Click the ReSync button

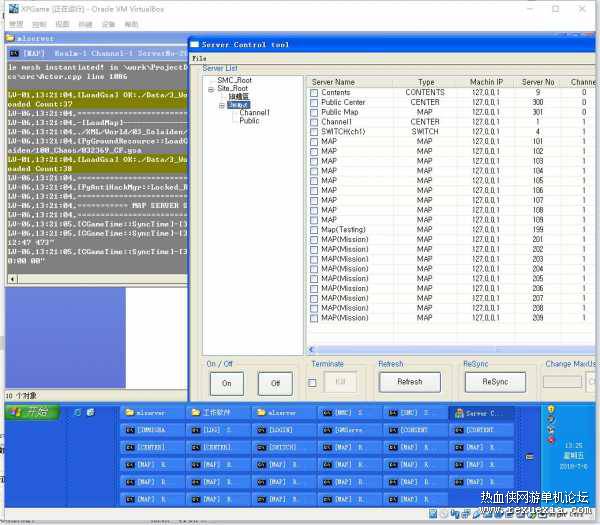(495, 382)
